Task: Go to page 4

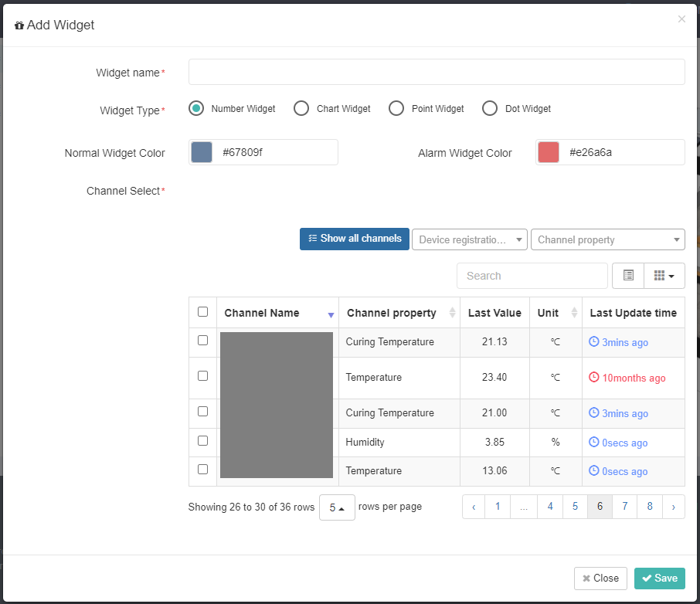Action: tap(550, 507)
